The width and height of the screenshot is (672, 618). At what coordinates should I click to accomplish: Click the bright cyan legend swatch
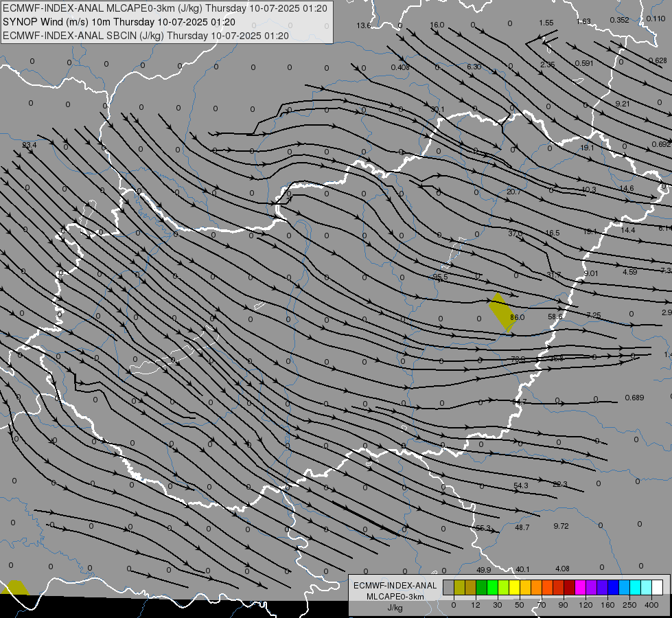(x=635, y=587)
